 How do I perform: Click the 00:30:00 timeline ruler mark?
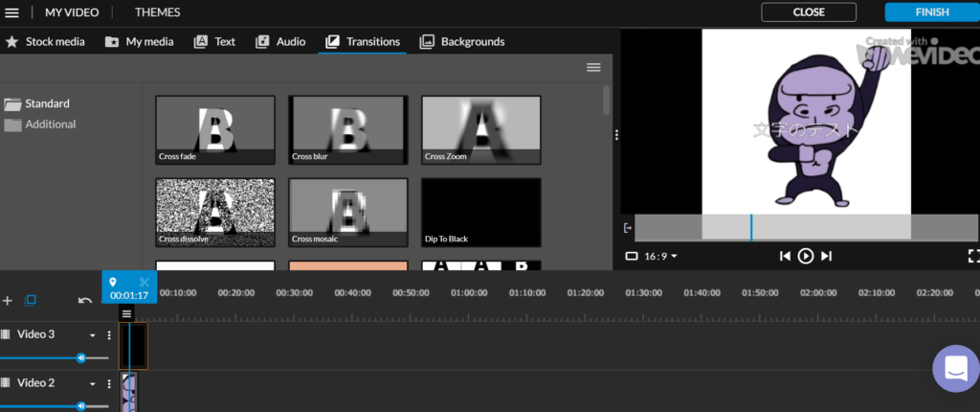[295, 293]
